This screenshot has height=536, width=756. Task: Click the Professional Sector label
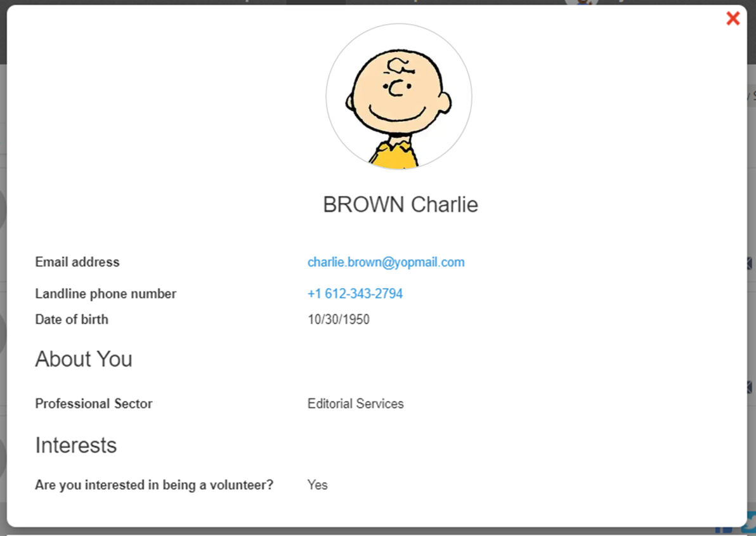pos(94,403)
